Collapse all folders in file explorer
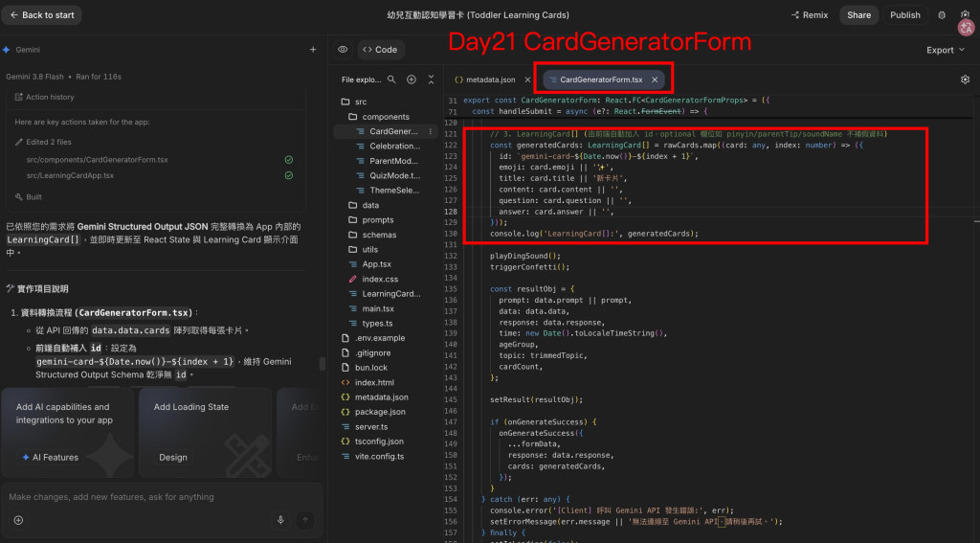Image resolution: width=980 pixels, height=543 pixels. [431, 79]
